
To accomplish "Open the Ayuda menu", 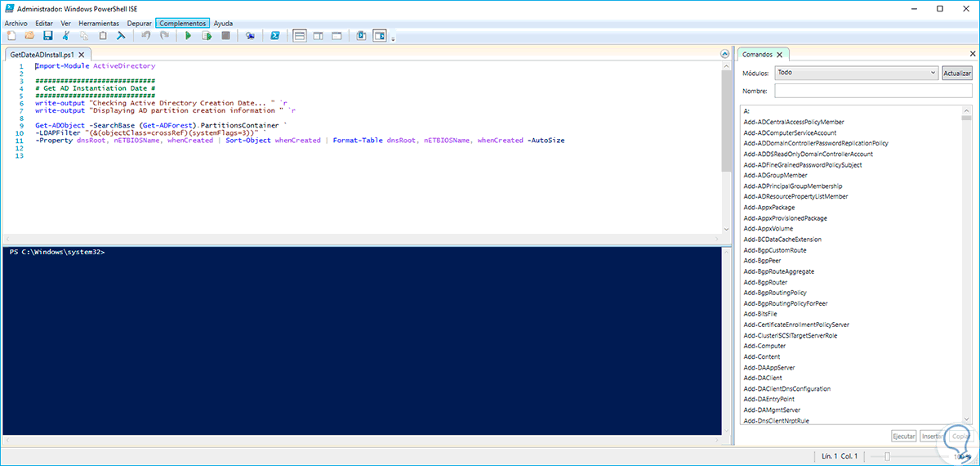I will coord(223,23).
